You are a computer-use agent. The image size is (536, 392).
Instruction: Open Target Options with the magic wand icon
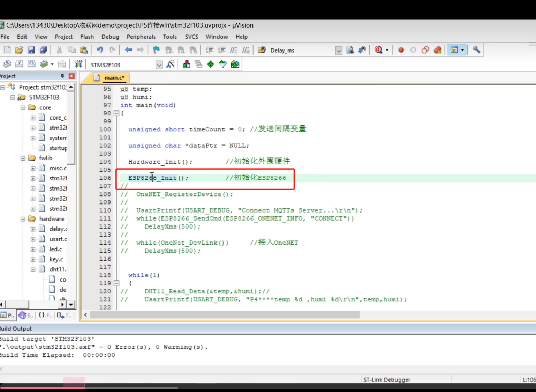coord(171,64)
